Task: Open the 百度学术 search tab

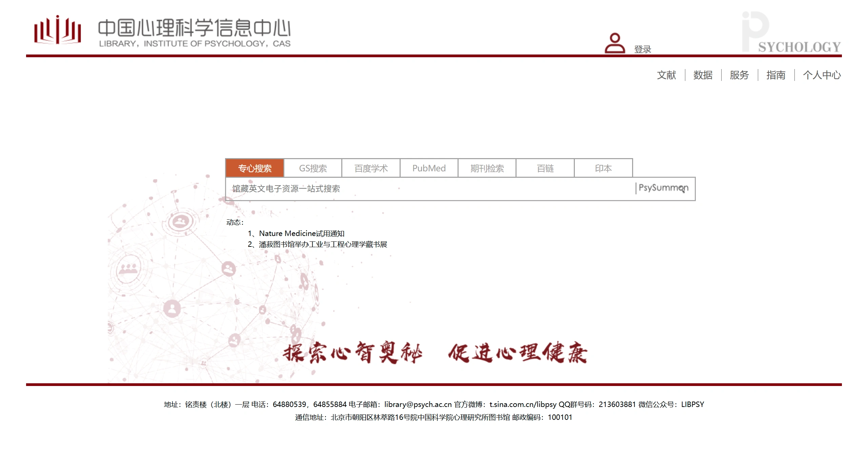Action: pyautogui.click(x=371, y=168)
